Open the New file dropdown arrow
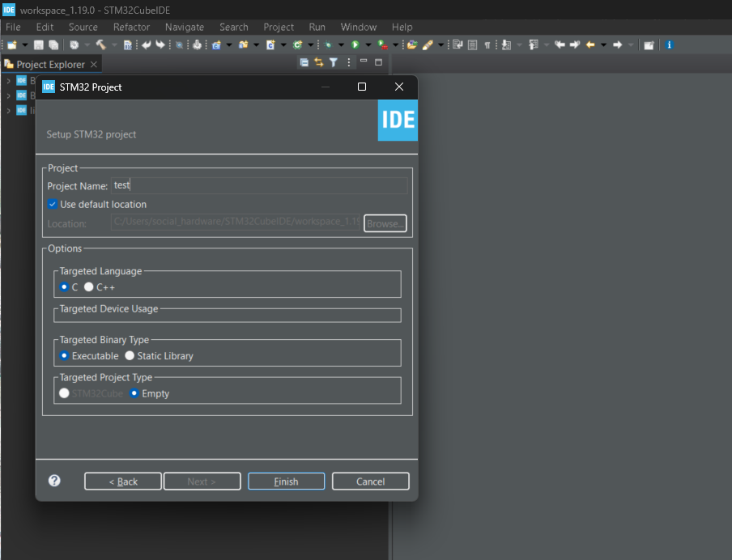The width and height of the screenshot is (732, 560). pyautogui.click(x=25, y=45)
